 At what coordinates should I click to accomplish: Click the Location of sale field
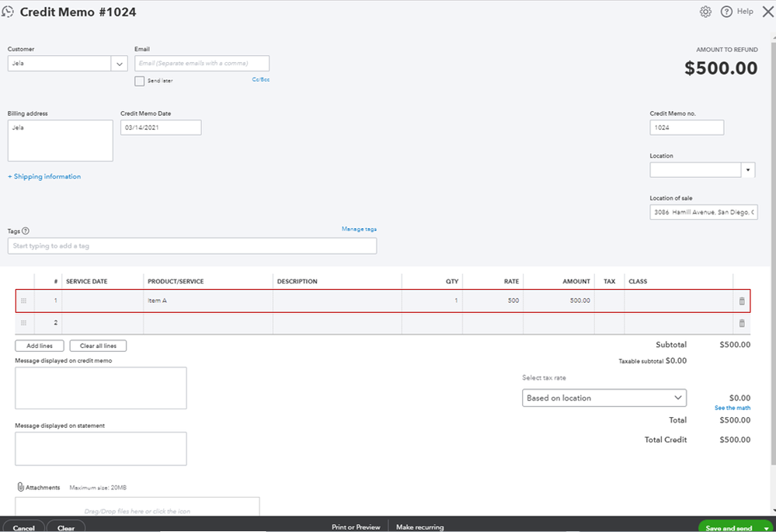pos(704,212)
